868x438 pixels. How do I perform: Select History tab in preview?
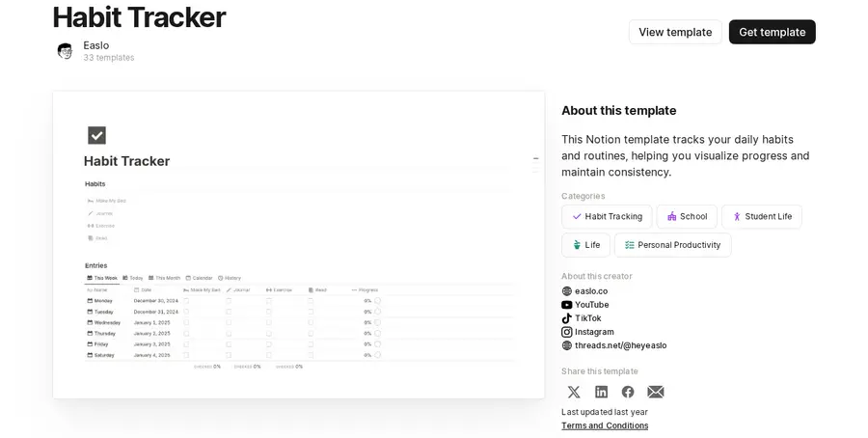(230, 278)
